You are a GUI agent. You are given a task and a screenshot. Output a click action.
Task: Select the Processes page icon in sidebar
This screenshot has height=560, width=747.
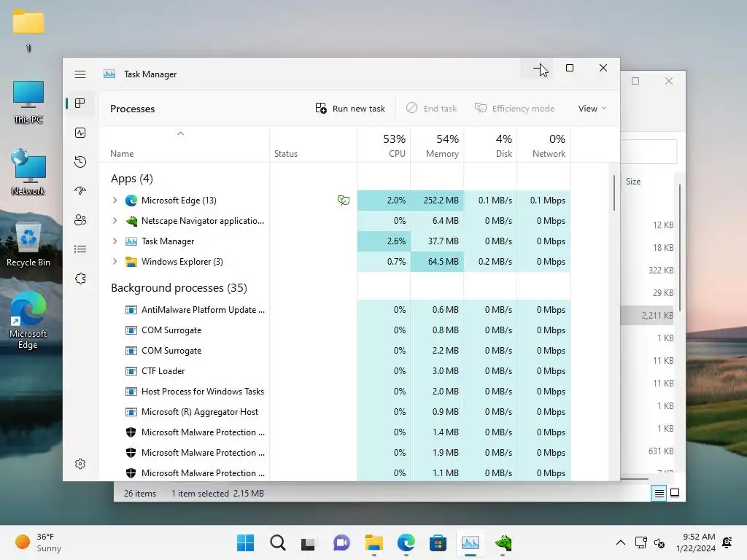(80, 104)
